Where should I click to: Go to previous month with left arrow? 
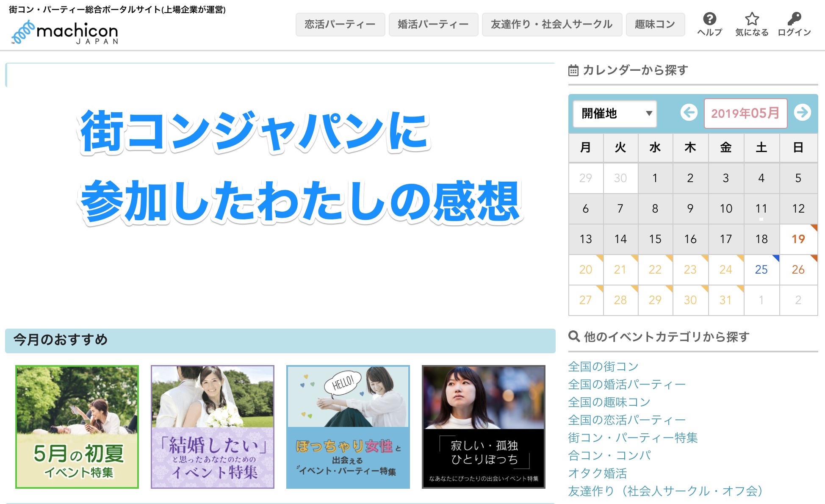[689, 113]
